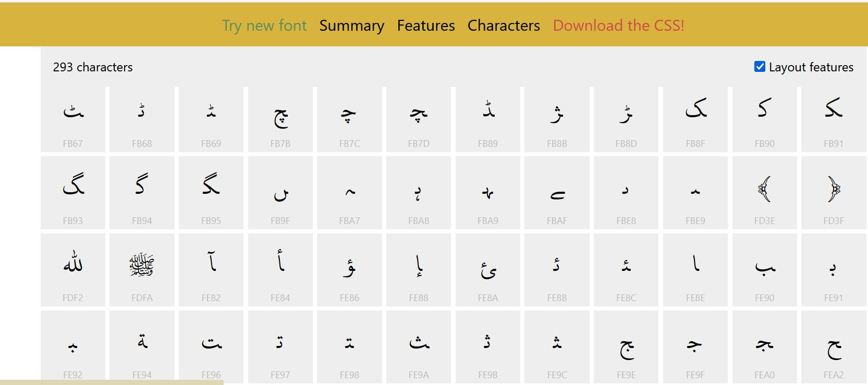Click the character tile FB8F
868x385 pixels.
click(695, 120)
